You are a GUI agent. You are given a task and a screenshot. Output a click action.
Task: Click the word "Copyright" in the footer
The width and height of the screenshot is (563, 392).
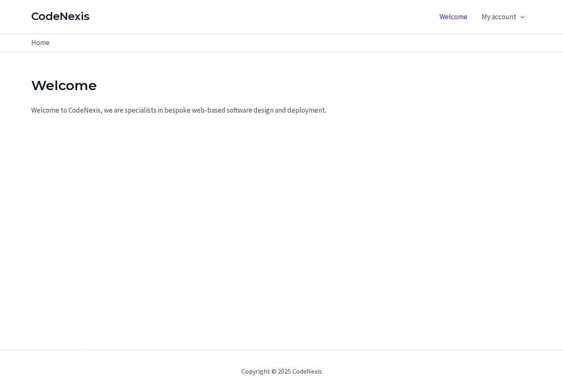pyautogui.click(x=255, y=371)
